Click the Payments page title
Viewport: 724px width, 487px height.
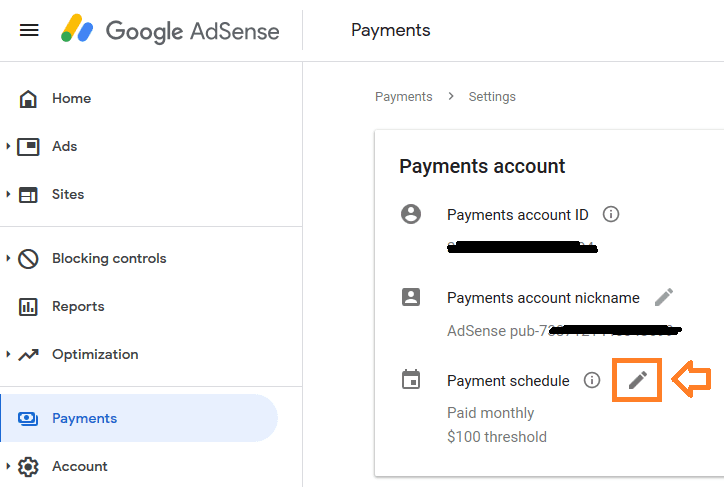(391, 30)
